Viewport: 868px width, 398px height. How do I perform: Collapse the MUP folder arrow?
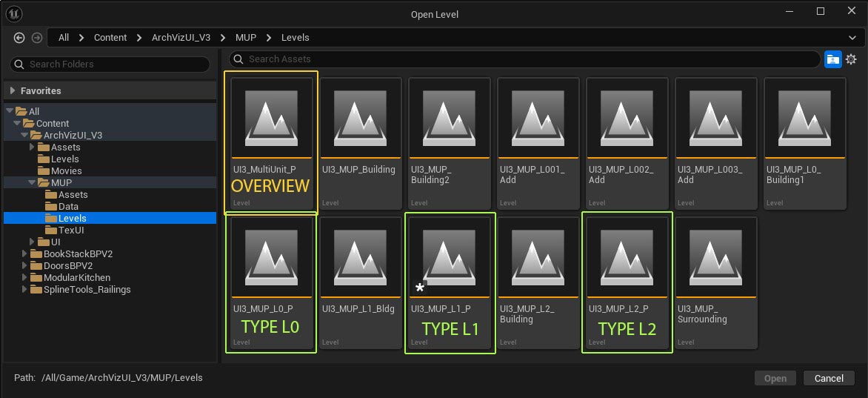32,183
